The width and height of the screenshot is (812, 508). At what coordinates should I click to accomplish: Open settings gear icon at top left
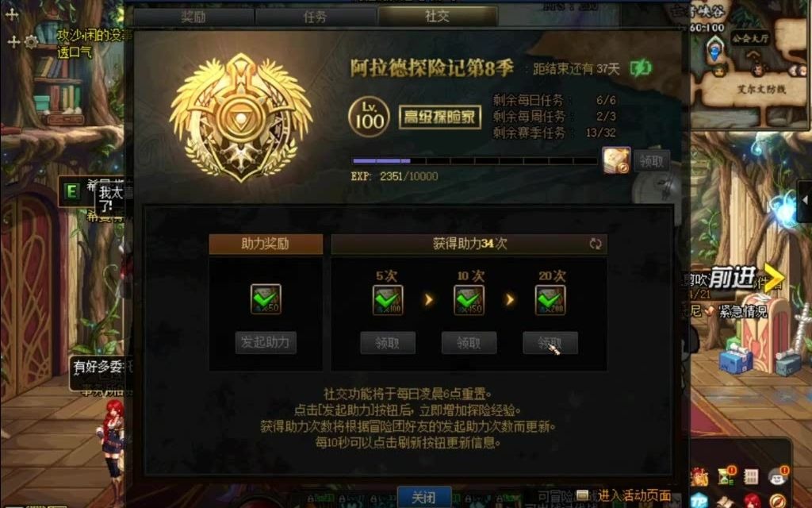tap(32, 41)
